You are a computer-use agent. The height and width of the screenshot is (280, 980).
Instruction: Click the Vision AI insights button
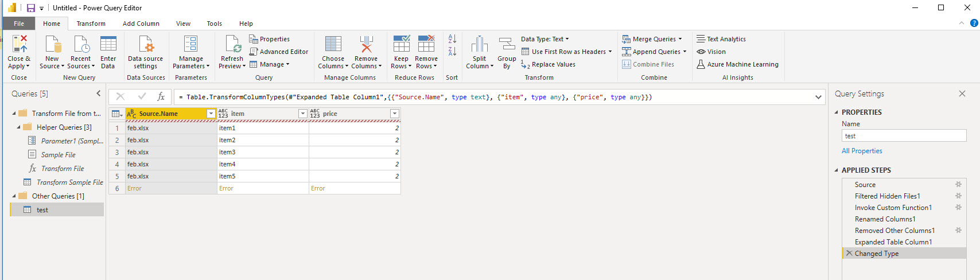[x=711, y=52]
